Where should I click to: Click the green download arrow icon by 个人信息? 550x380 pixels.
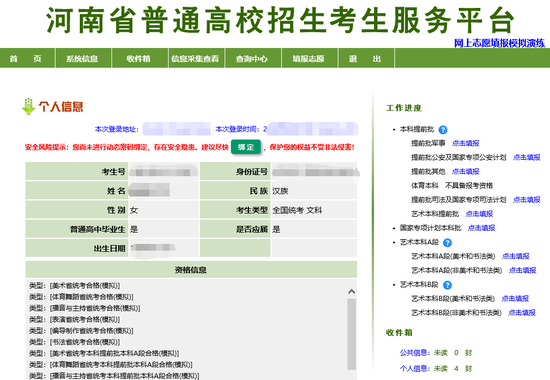pyautogui.click(x=28, y=107)
